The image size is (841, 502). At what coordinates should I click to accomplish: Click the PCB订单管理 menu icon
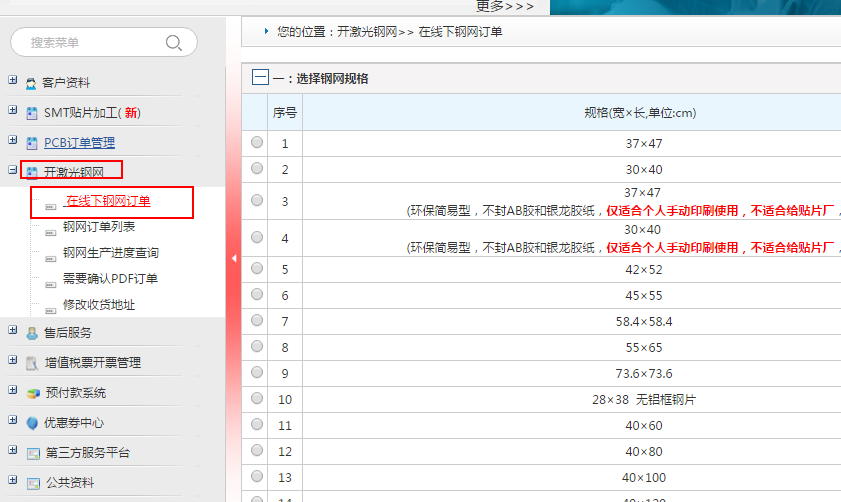click(x=32, y=143)
